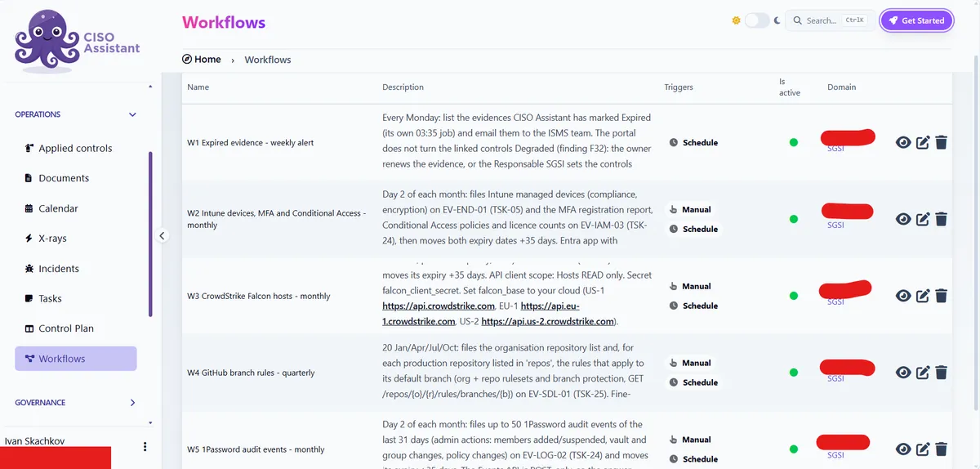Delete the W3 CrowdStrike Falcon hosts workflow
Screen dimensions: 980x469
click(941, 296)
